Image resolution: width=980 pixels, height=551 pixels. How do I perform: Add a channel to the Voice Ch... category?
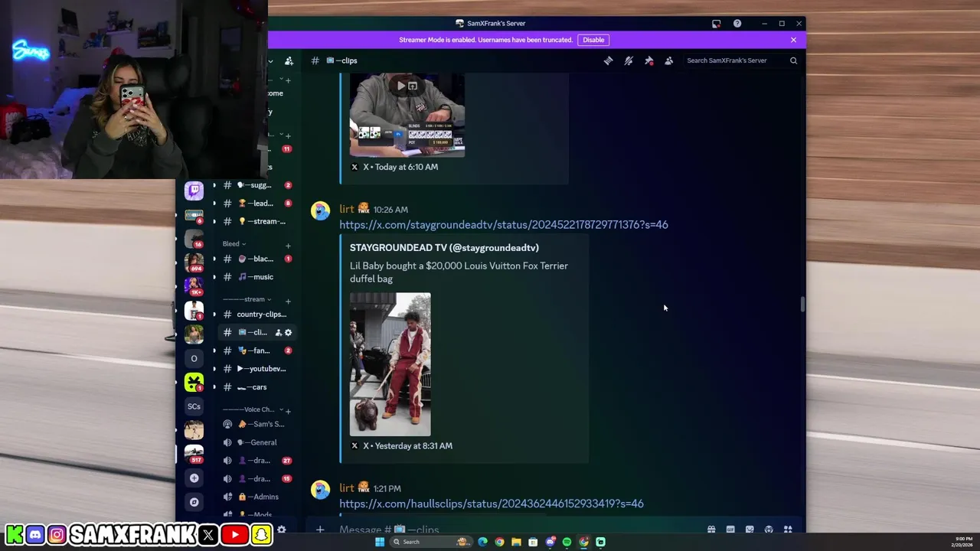pos(289,412)
